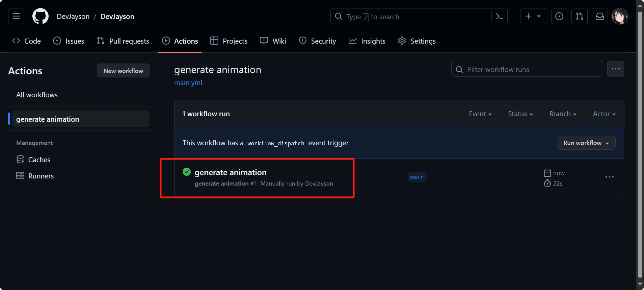Click the magnifier icon in filter field
Image resolution: width=644 pixels, height=290 pixels.
pyautogui.click(x=459, y=69)
